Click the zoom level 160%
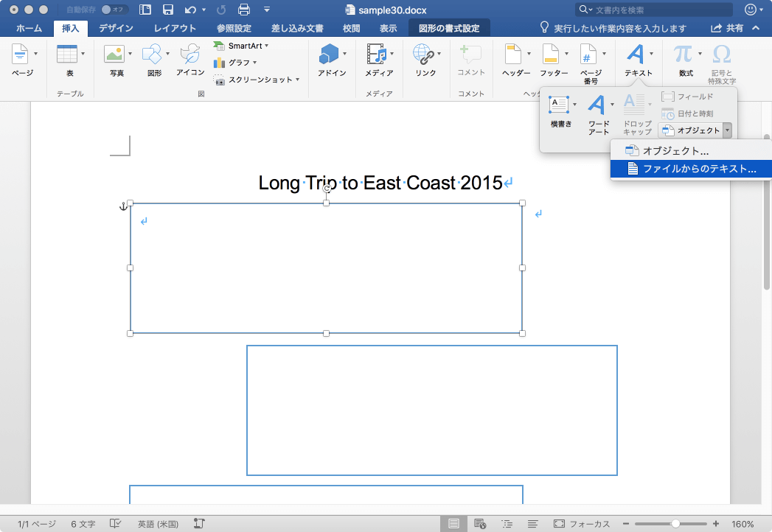 click(x=743, y=524)
